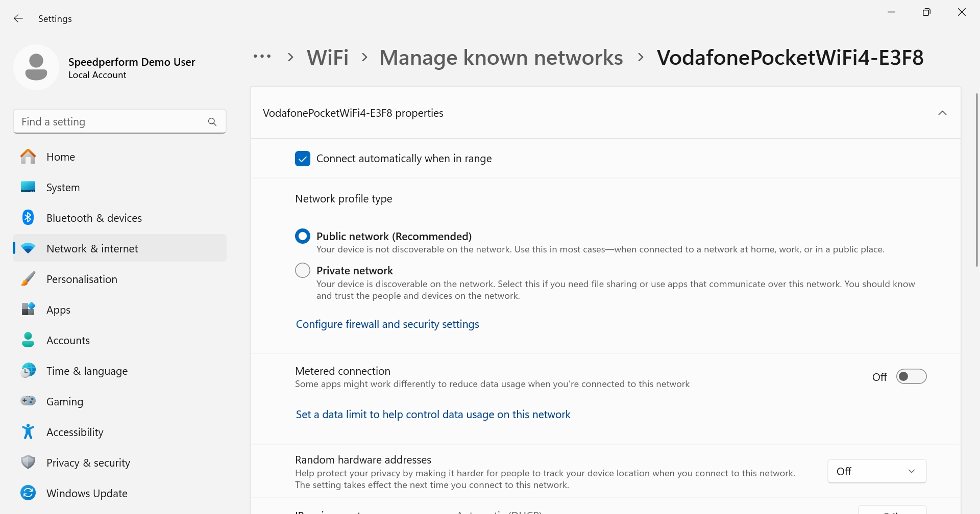980x514 pixels.
Task: Open the Accounts settings page
Action: coord(68,340)
